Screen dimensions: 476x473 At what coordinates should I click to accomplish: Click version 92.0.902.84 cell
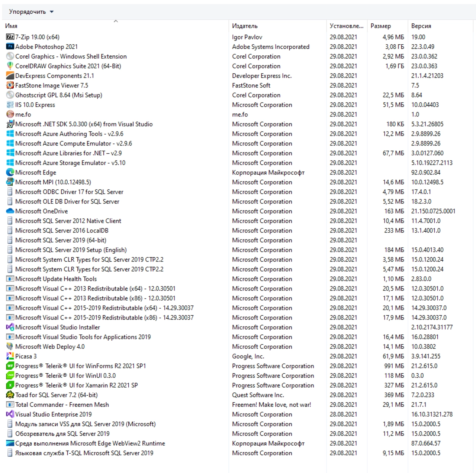tap(426, 172)
